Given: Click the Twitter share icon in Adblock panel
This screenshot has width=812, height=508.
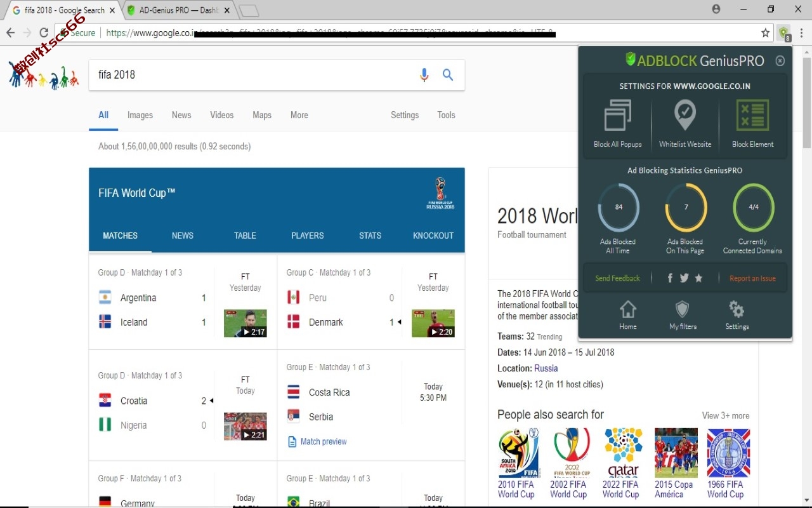Looking at the screenshot, I should [x=684, y=278].
